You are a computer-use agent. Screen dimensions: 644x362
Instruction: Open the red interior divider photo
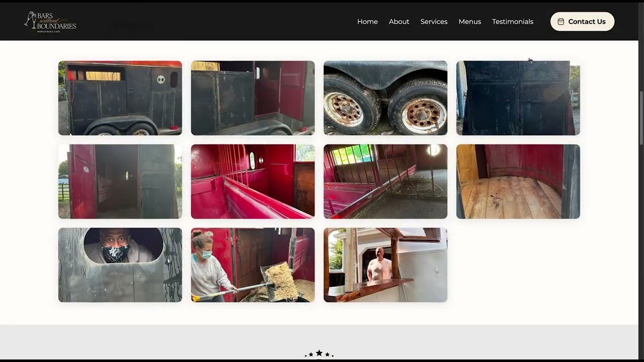[253, 182]
